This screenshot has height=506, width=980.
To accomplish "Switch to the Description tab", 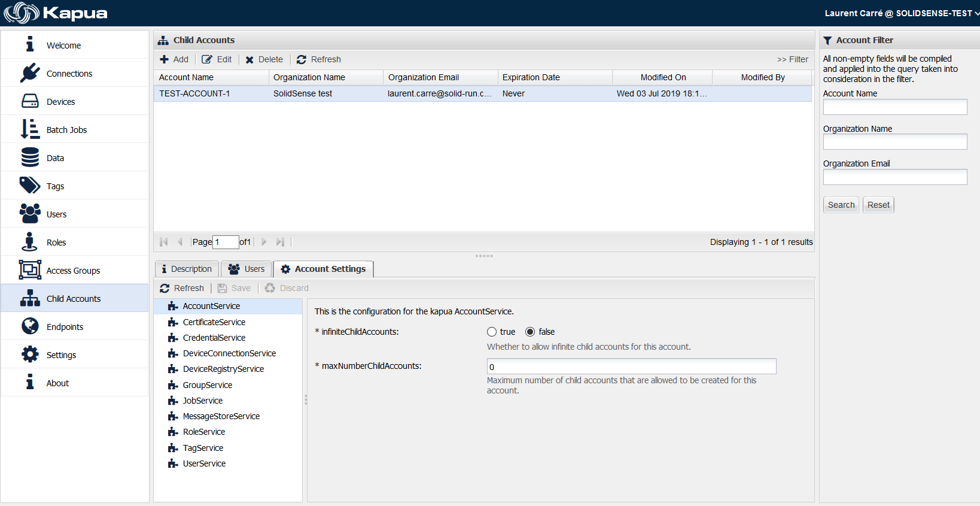I will (187, 269).
